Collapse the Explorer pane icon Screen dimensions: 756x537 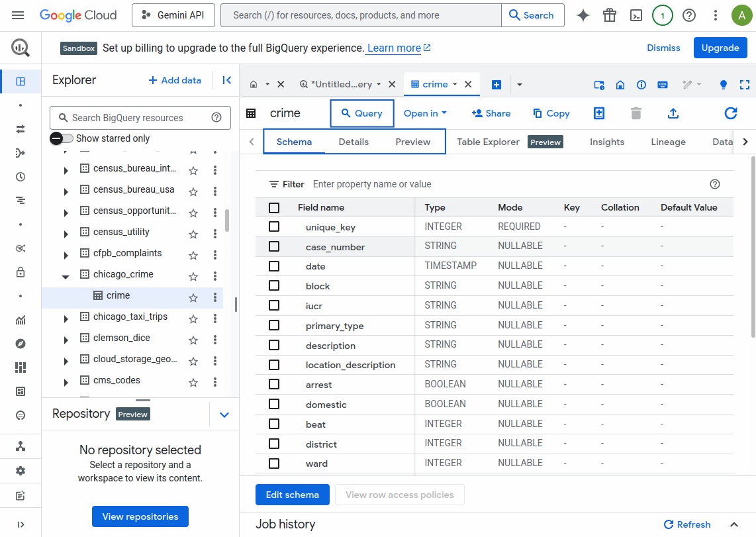[226, 80]
